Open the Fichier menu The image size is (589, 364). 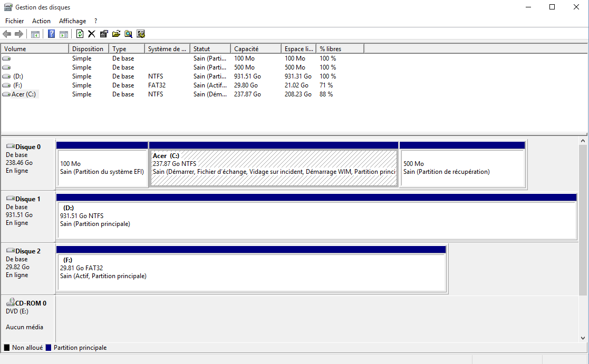(14, 21)
